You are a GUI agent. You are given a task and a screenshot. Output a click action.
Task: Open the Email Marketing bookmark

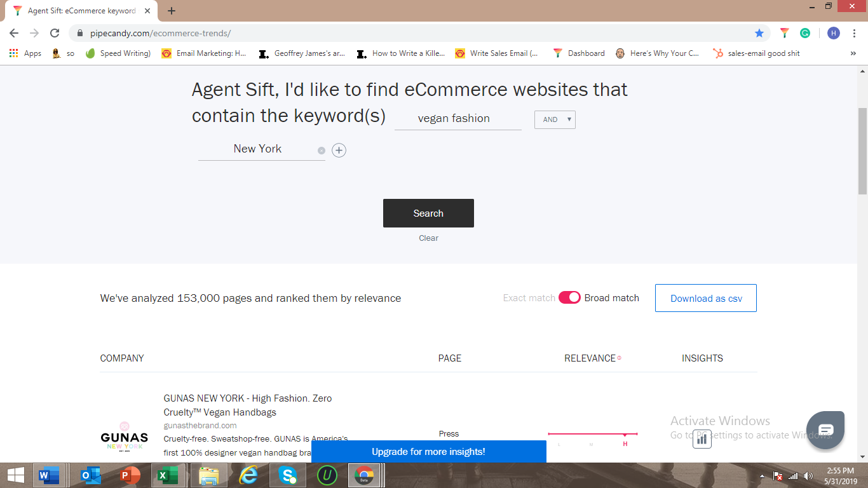click(204, 53)
